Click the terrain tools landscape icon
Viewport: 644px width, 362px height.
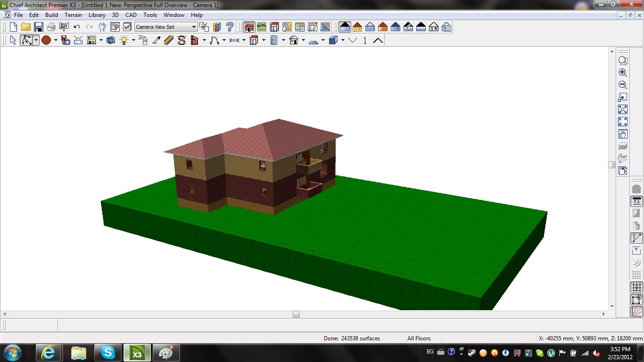pos(262,27)
